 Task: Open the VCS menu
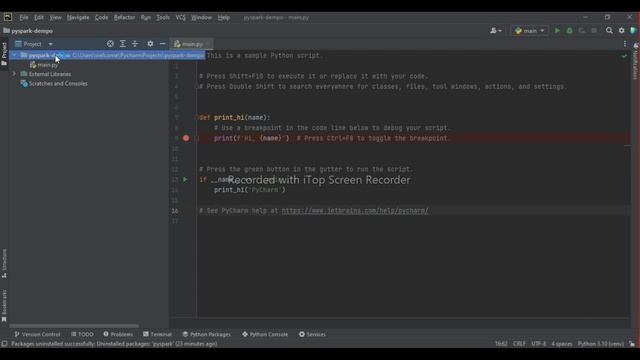coord(180,18)
